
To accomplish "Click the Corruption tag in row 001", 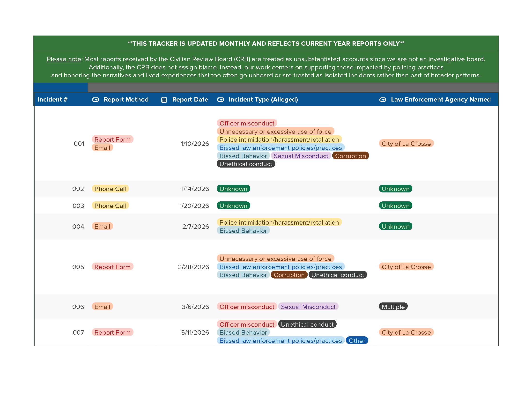I will 351,156.
